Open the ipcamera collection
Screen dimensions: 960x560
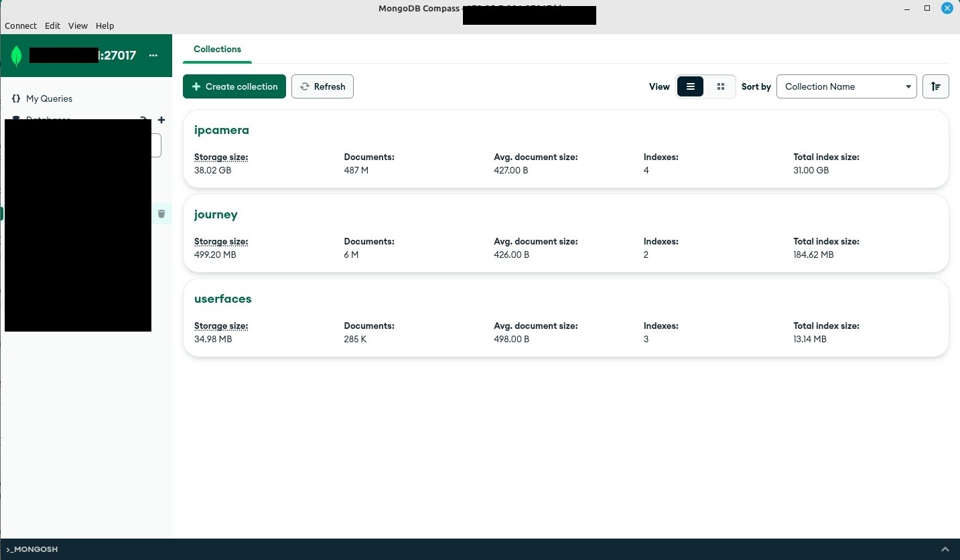pos(221,130)
